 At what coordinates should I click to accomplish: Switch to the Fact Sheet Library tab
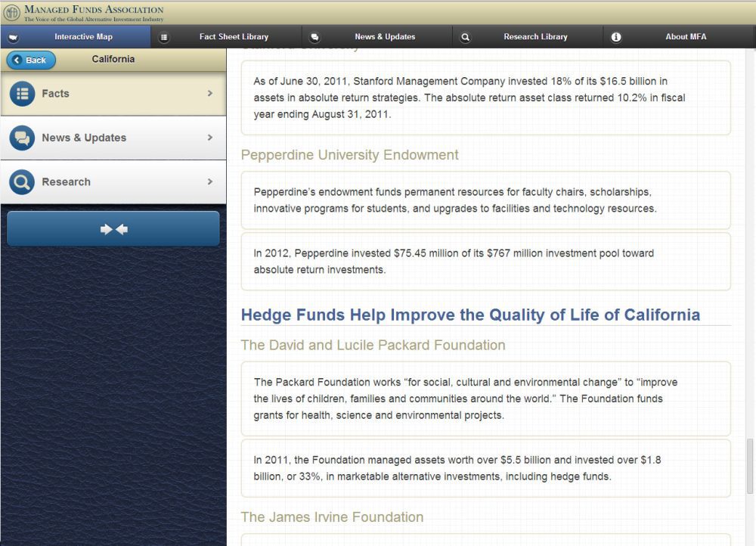226,36
